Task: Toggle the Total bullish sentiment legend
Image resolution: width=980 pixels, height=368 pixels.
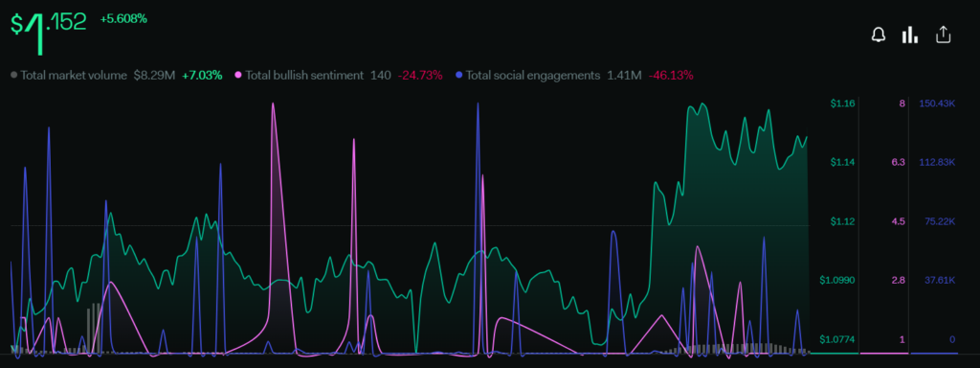Action: point(338,75)
